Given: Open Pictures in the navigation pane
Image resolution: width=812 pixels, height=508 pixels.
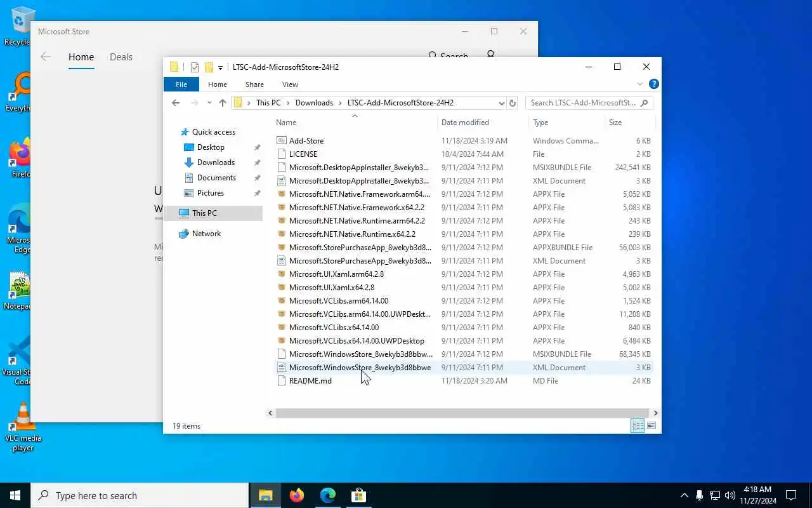Looking at the screenshot, I should 210,193.
